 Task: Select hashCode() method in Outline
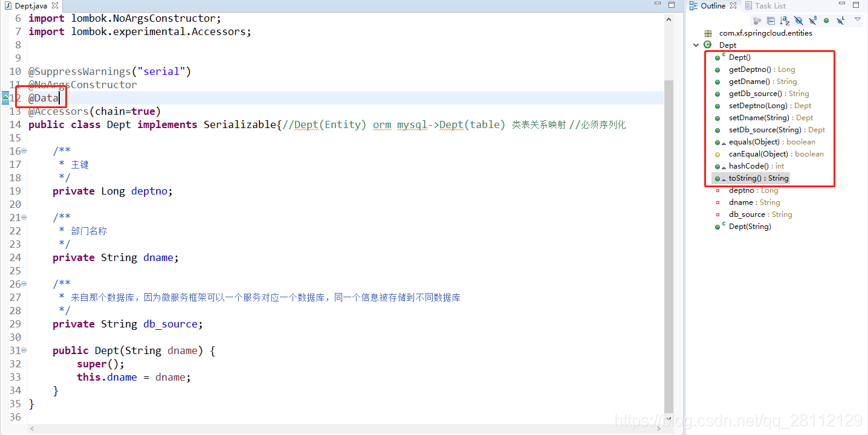point(756,166)
